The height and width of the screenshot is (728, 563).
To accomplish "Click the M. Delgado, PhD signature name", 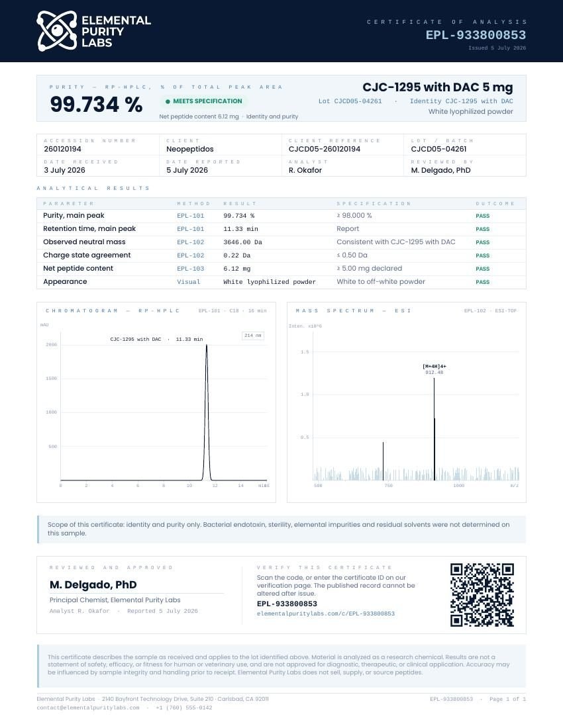I will (x=93, y=585).
